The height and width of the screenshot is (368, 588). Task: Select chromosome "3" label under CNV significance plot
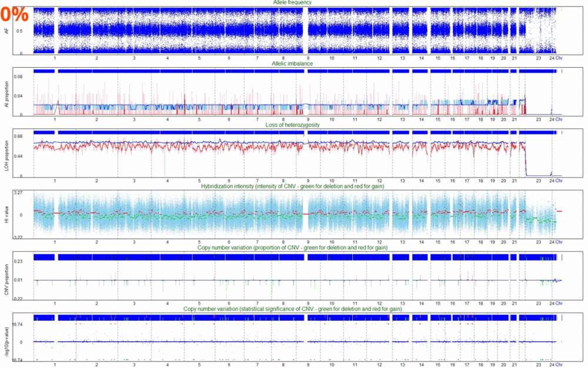[x=134, y=364]
